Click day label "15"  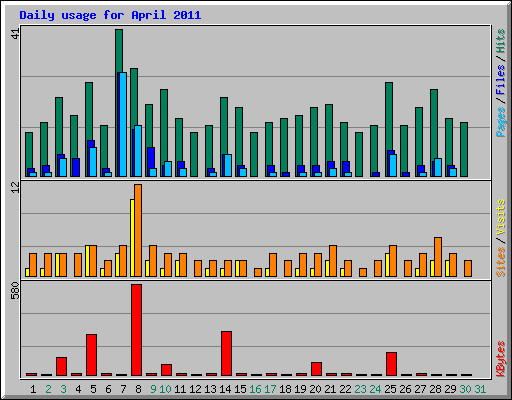[x=240, y=389]
